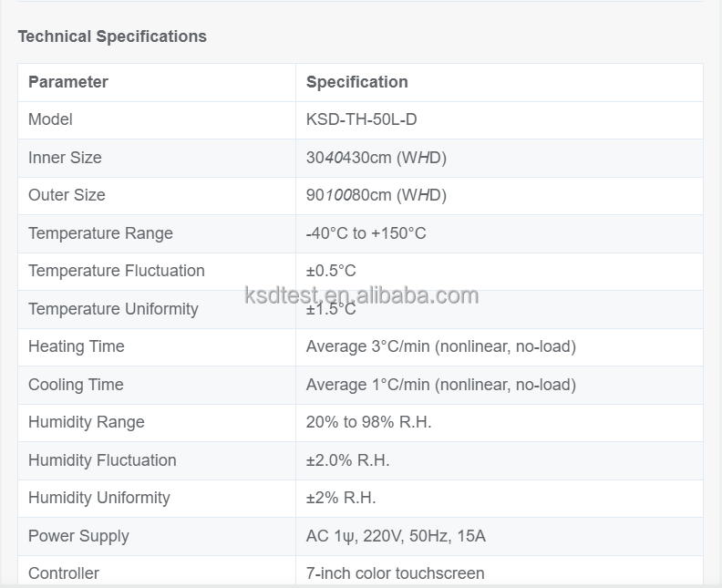Click the Temperature Range label
This screenshot has width=722, height=588.
pos(100,233)
